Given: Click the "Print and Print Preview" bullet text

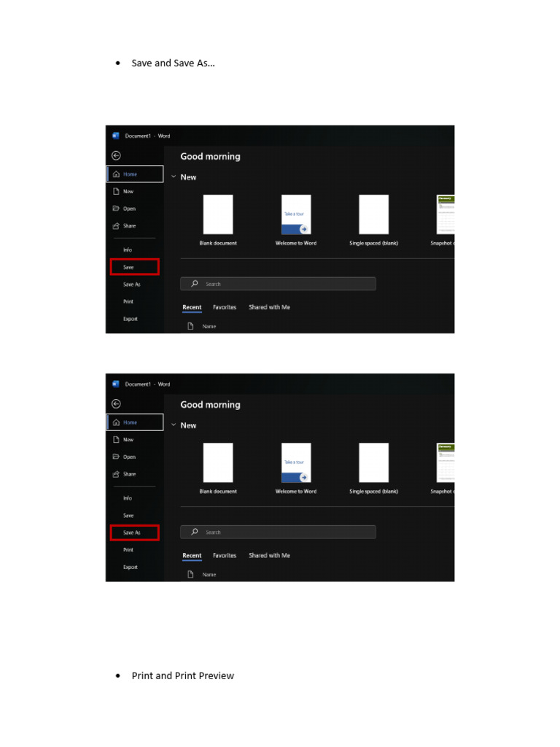Looking at the screenshot, I should [183, 676].
